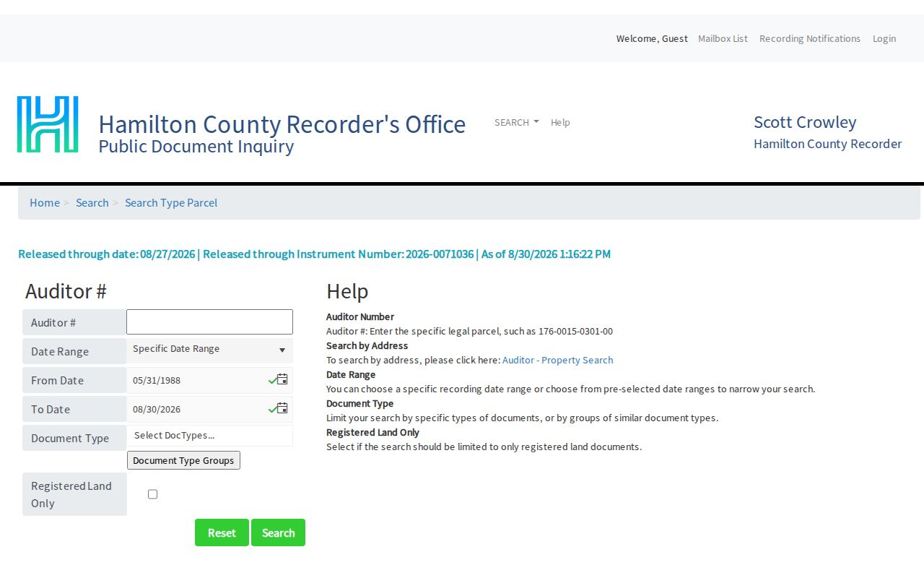Click the Welcome, Guest text
Viewport: 924px width, 578px height.
pyautogui.click(x=652, y=38)
